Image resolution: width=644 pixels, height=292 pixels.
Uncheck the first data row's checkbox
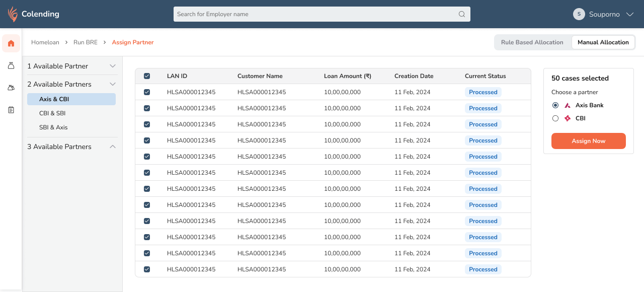coord(147,92)
